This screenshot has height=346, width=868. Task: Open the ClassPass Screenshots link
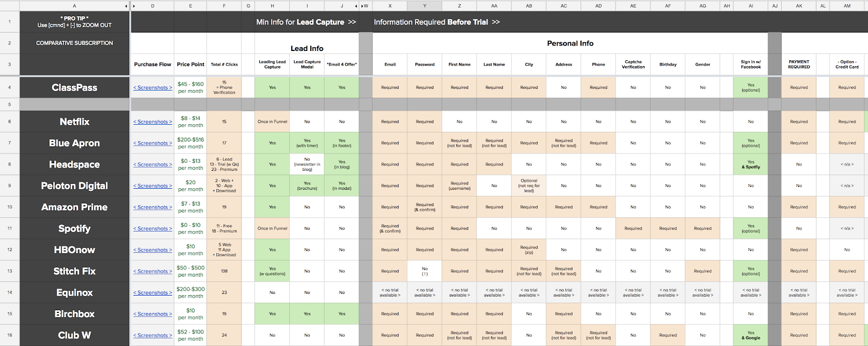point(152,88)
